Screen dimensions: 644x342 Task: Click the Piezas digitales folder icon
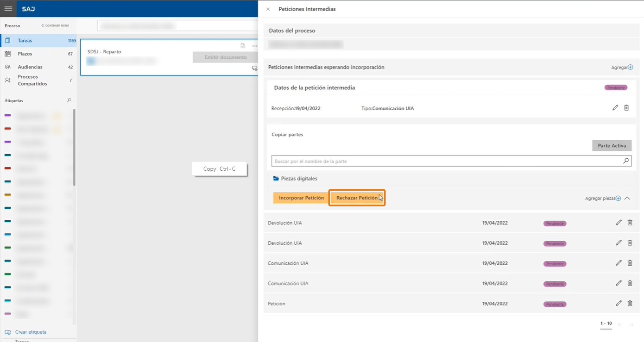point(276,178)
